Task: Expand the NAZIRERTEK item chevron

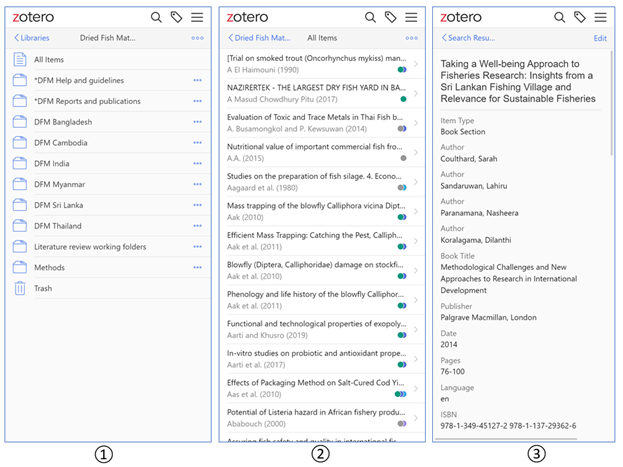Action: coord(416,93)
